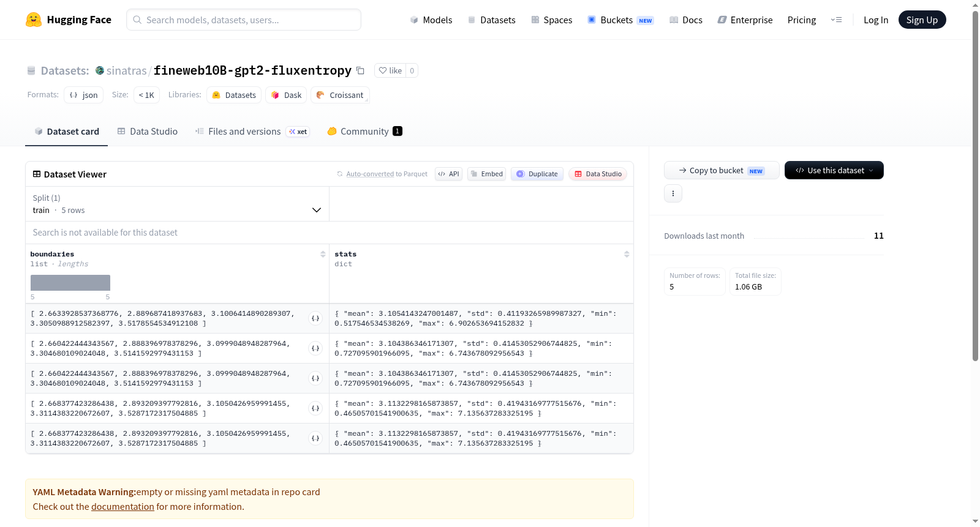Focus the search models, datasets, users field
This screenshot has height=527, width=980.
[244, 20]
